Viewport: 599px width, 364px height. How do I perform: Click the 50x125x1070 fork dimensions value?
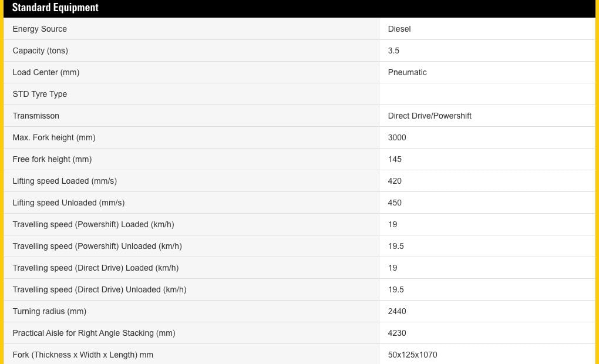413,355
